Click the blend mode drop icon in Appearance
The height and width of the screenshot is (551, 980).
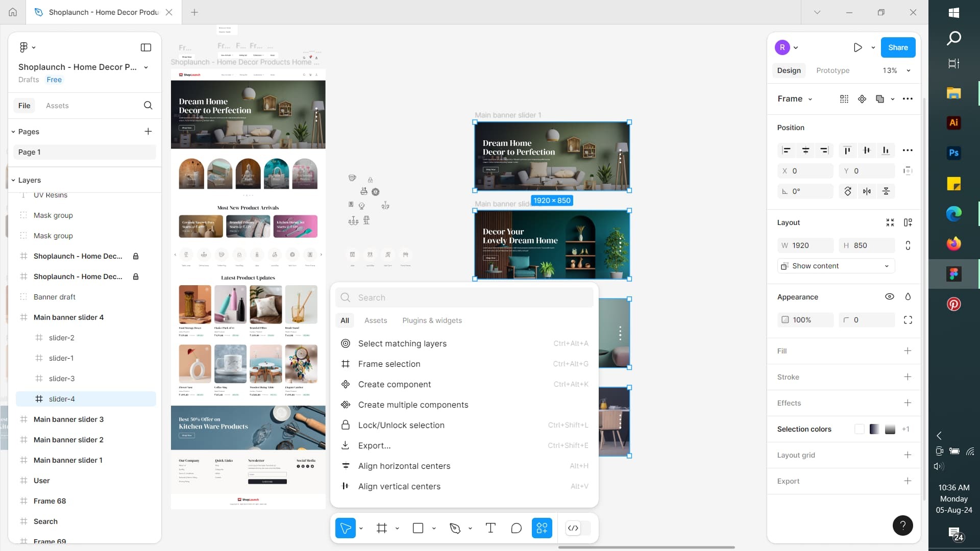(908, 297)
